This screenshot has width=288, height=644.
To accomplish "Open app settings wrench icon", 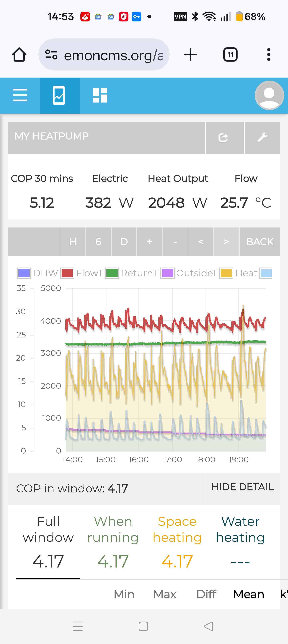I will point(262,138).
